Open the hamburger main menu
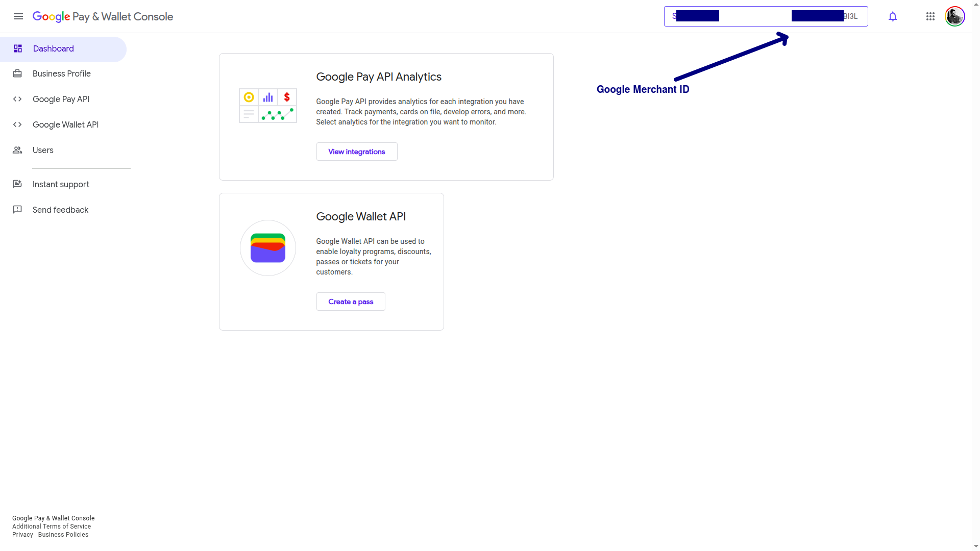The image size is (980, 551). click(x=18, y=16)
